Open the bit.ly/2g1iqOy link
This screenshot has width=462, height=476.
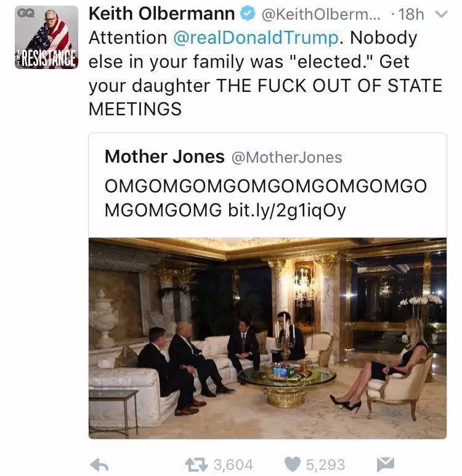click(286, 210)
